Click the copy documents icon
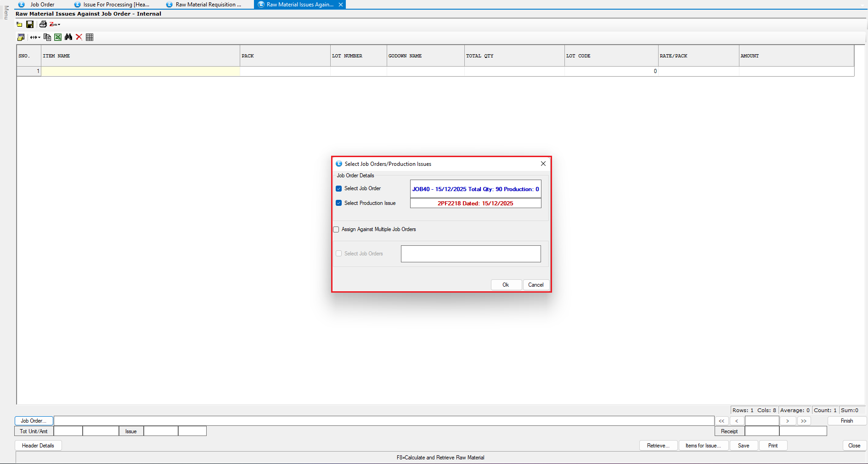The image size is (868, 464). click(x=47, y=37)
